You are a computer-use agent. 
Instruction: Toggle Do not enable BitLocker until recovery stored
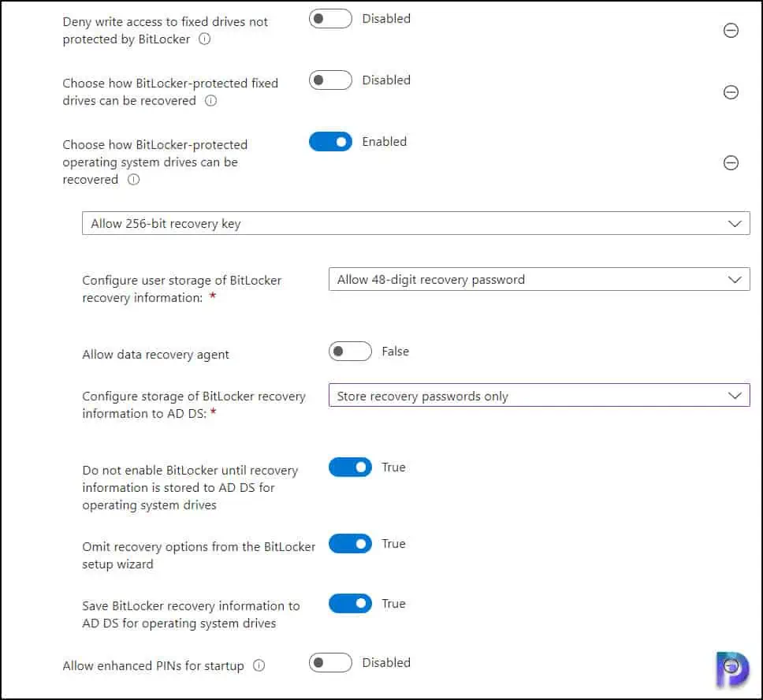pos(350,467)
